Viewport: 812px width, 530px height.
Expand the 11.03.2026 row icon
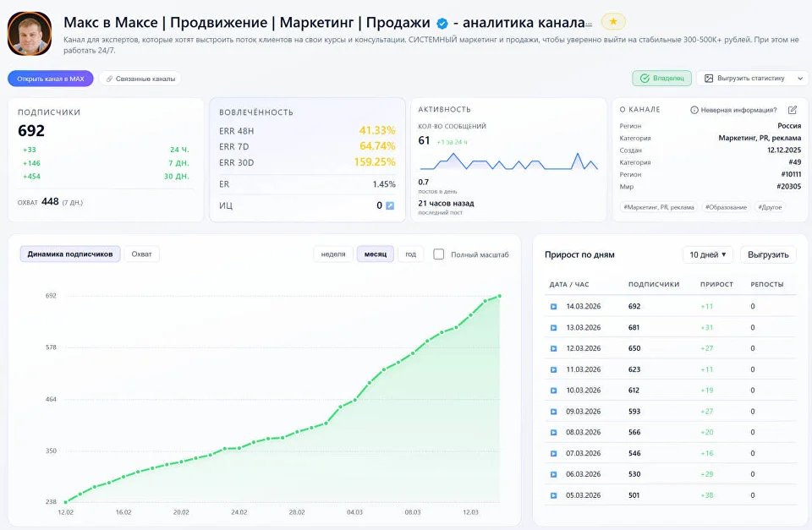tap(553, 369)
